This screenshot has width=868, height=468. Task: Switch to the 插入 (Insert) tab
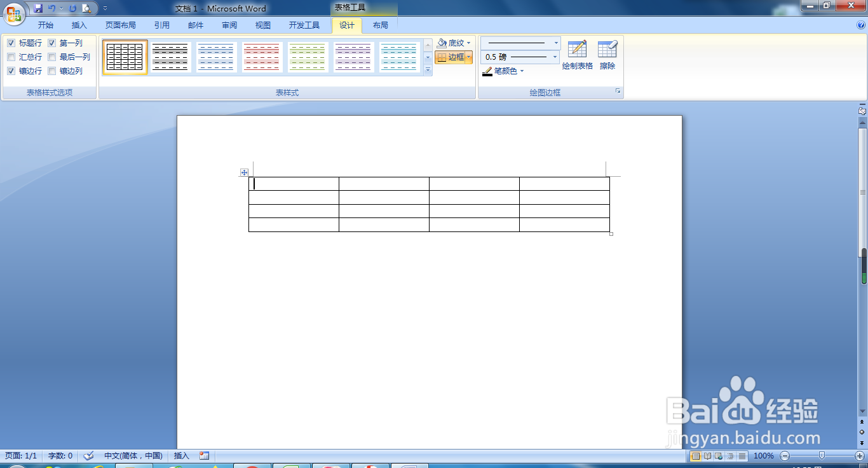click(x=79, y=25)
